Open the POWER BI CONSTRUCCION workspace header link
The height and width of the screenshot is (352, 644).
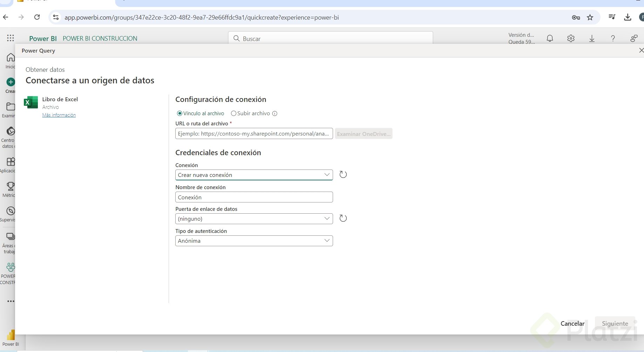[x=100, y=39]
